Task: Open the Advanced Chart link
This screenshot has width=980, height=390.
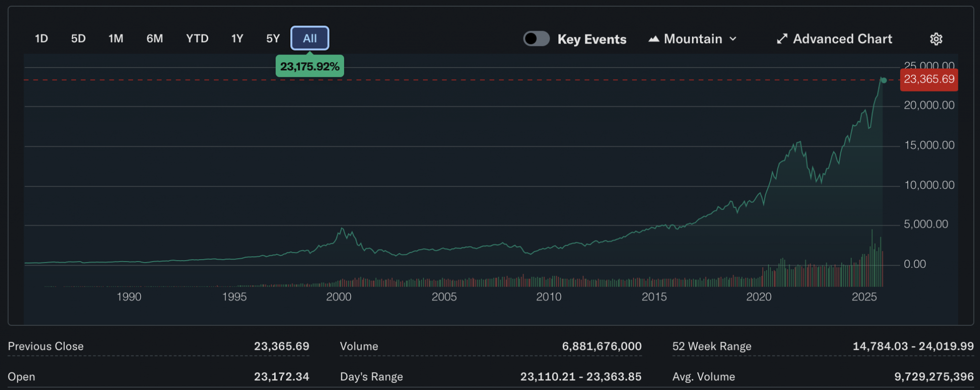Action: click(842, 39)
